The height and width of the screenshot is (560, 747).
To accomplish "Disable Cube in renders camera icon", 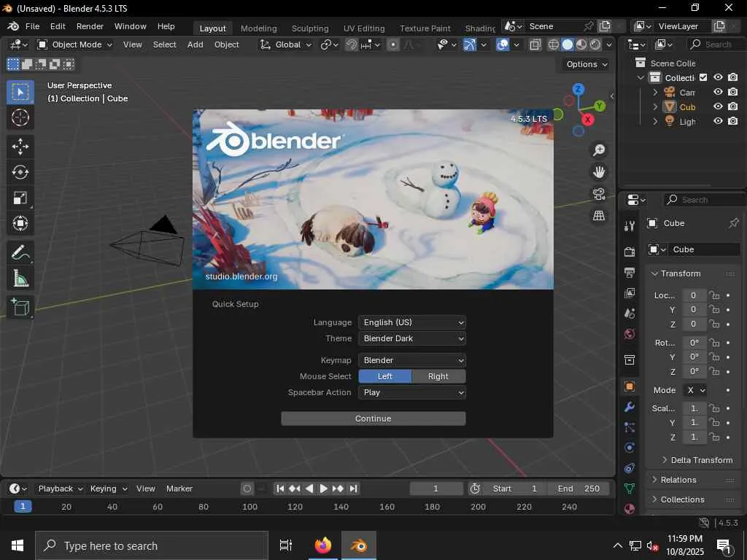I will [x=733, y=106].
